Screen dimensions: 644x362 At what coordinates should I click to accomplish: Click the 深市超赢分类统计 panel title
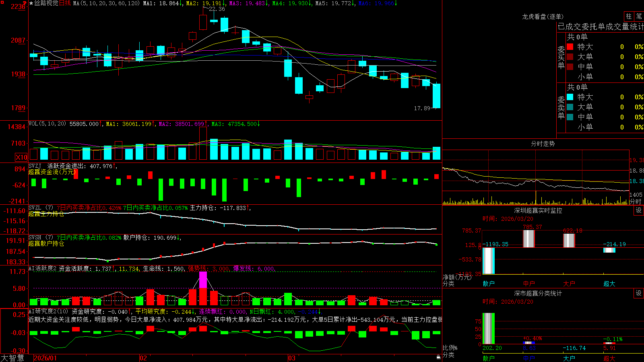[x=538, y=293]
